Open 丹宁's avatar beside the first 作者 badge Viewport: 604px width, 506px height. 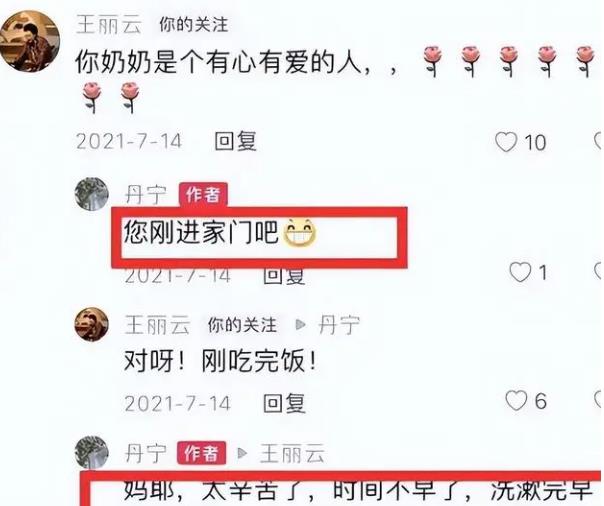coord(91,194)
